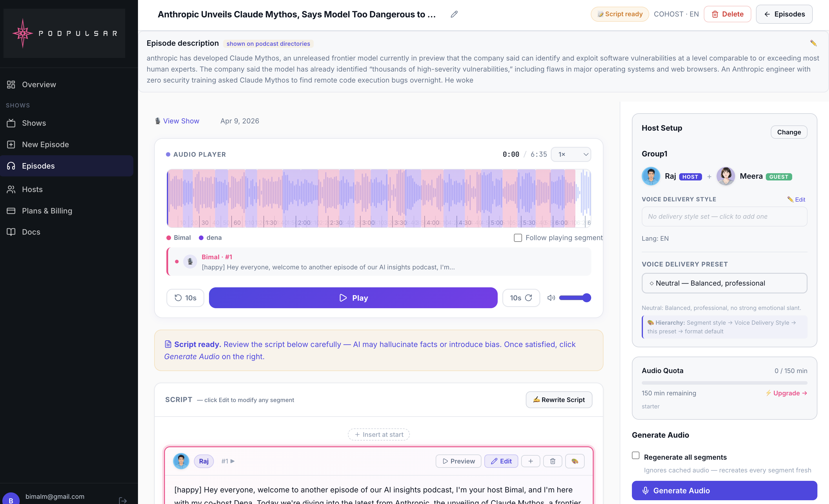Go back to Episodes list
The height and width of the screenshot is (504, 829).
click(x=784, y=14)
